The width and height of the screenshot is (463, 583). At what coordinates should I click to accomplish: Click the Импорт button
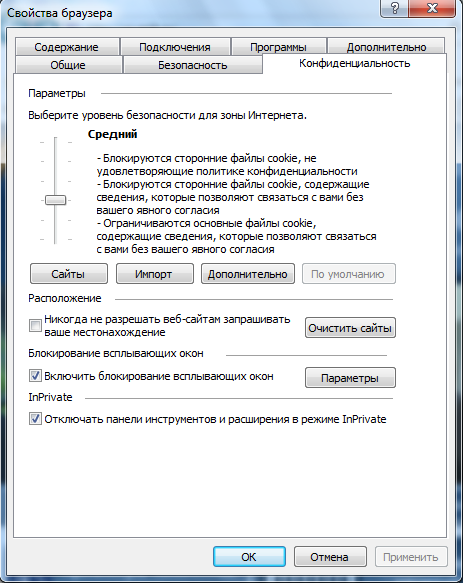154,274
